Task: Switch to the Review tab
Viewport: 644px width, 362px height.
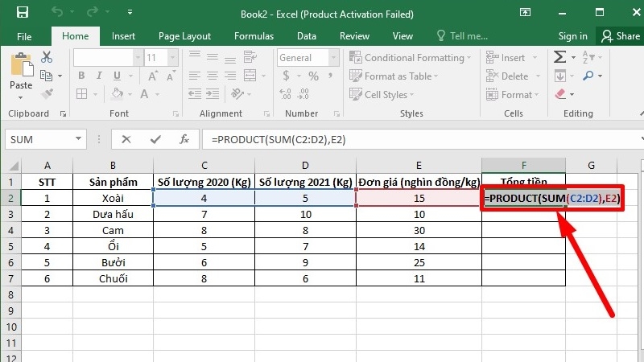Action: (x=354, y=36)
